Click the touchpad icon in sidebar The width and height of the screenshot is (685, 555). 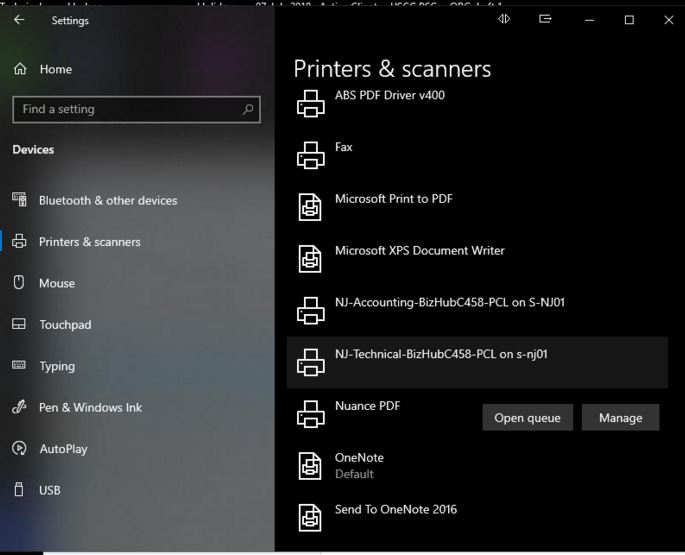[19, 324]
